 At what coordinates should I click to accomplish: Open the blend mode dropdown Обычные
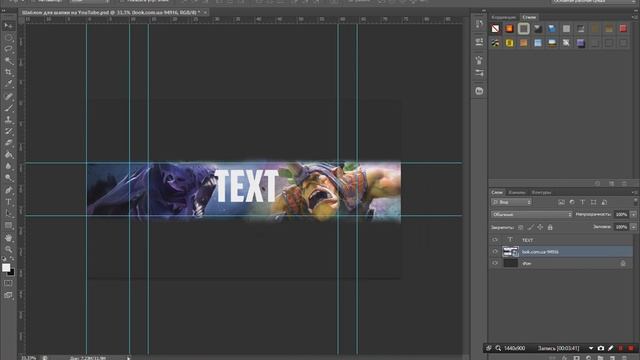pos(532,214)
